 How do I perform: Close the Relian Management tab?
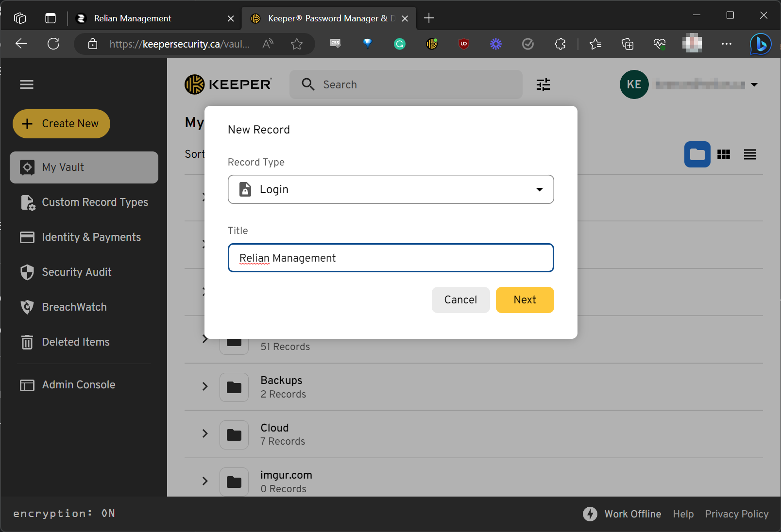coord(231,18)
